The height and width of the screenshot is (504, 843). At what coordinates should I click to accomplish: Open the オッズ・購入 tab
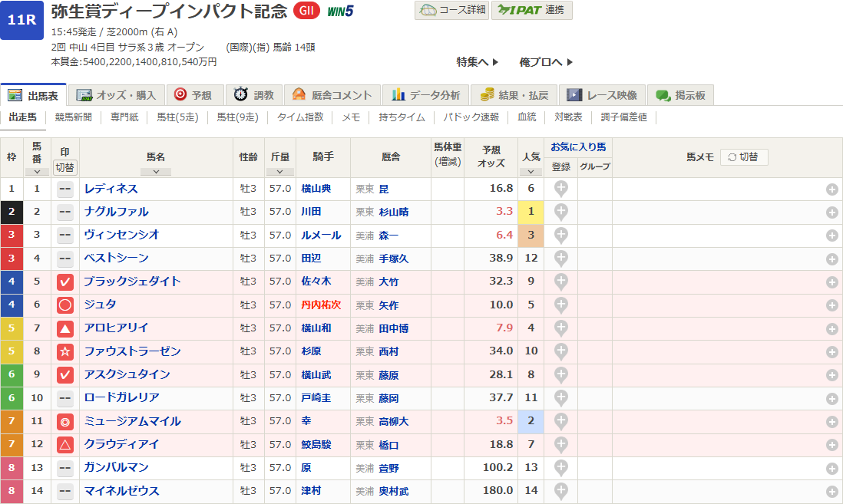117,95
